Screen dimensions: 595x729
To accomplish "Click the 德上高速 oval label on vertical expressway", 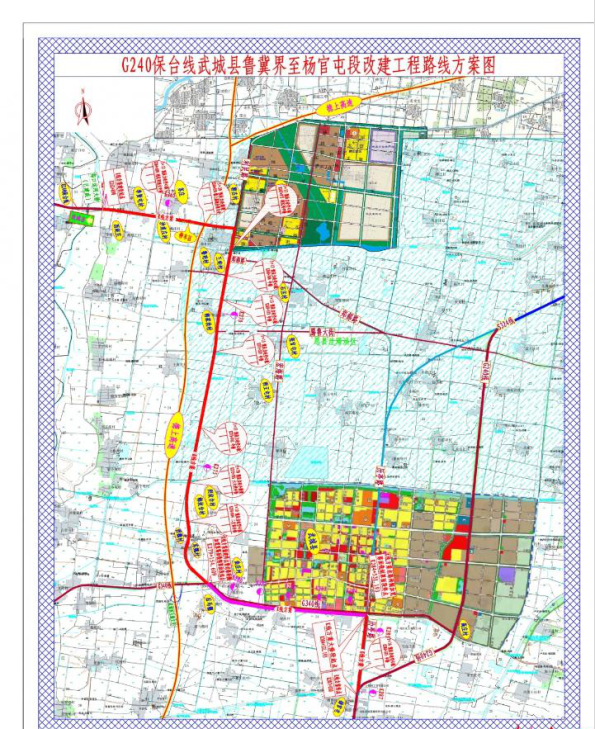I will pyautogui.click(x=175, y=436).
